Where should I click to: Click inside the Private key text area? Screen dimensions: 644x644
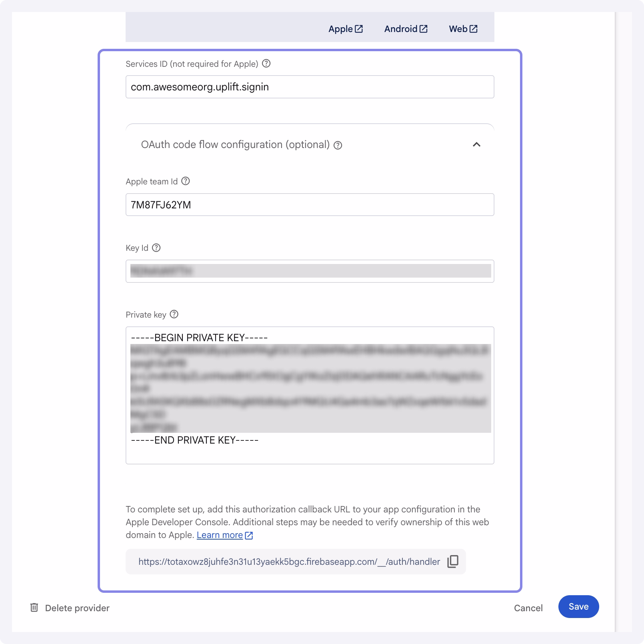coord(310,396)
